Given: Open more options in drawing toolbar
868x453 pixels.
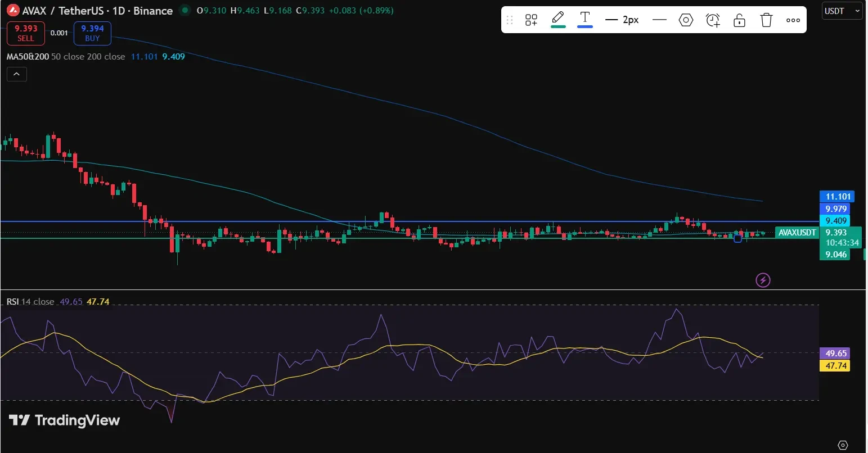Looking at the screenshot, I should click(793, 20).
